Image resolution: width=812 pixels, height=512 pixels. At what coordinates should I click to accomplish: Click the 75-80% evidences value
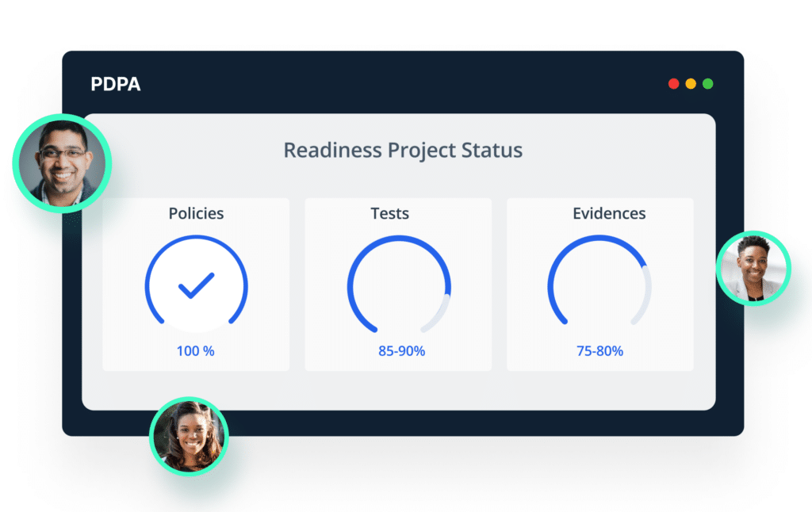click(x=599, y=351)
